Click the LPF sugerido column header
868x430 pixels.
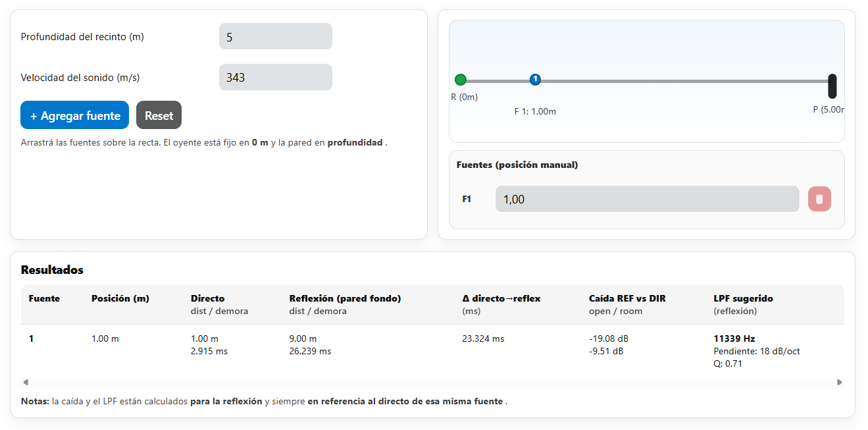tap(743, 298)
